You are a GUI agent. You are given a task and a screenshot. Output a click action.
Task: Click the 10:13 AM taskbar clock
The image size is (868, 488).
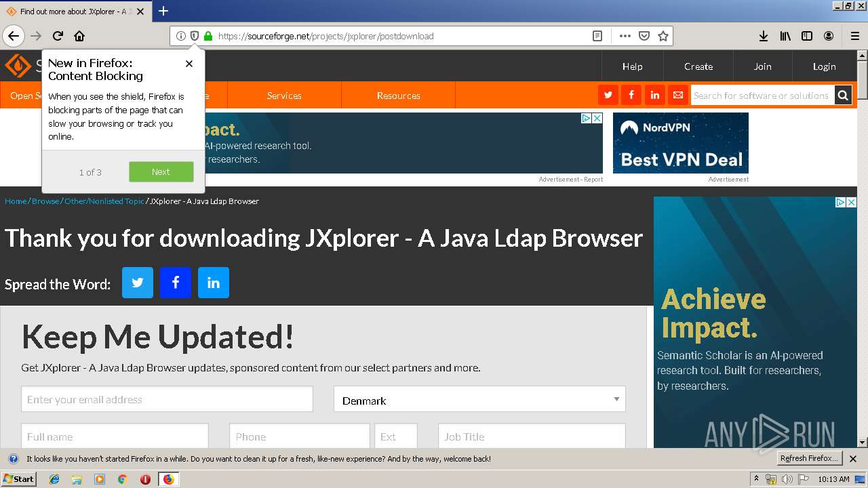(x=833, y=479)
